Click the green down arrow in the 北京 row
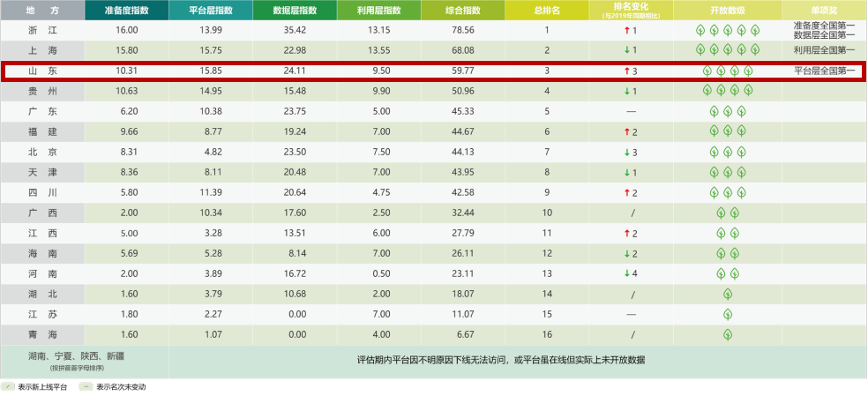The width and height of the screenshot is (868, 396). [626, 153]
